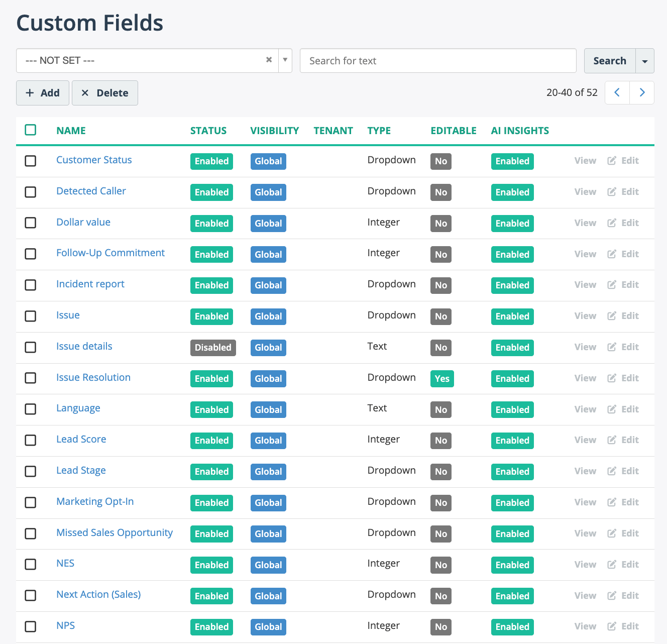Clear the NOT SET selection with the x

click(x=269, y=60)
